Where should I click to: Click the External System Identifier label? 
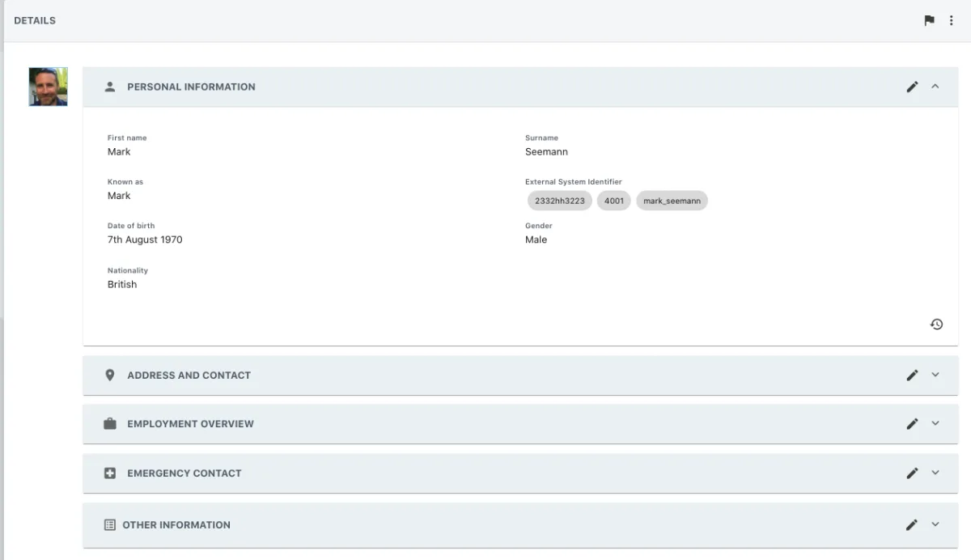(574, 182)
